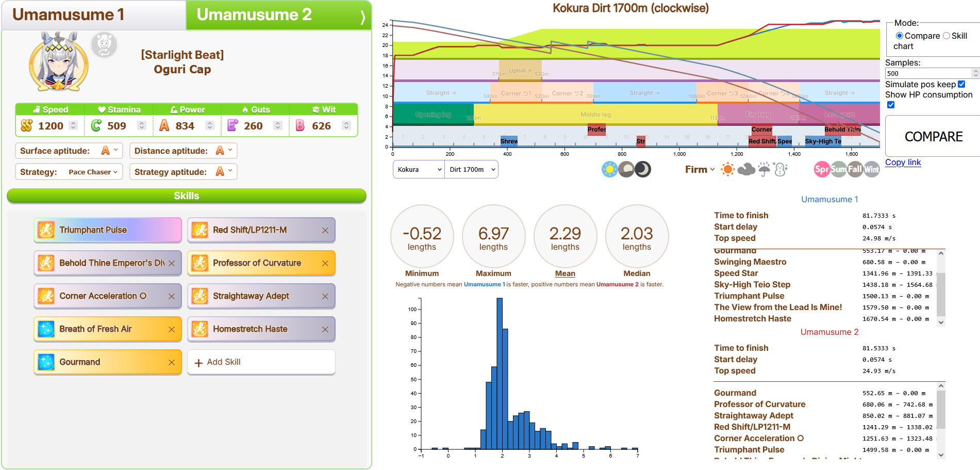Remove Corner Acceleration skill

tap(172, 297)
